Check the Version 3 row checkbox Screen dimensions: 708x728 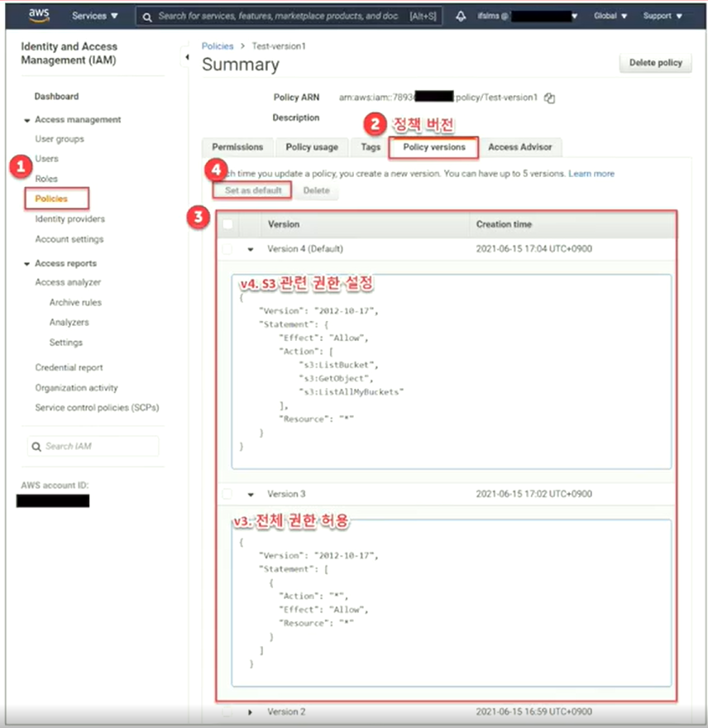[227, 494]
